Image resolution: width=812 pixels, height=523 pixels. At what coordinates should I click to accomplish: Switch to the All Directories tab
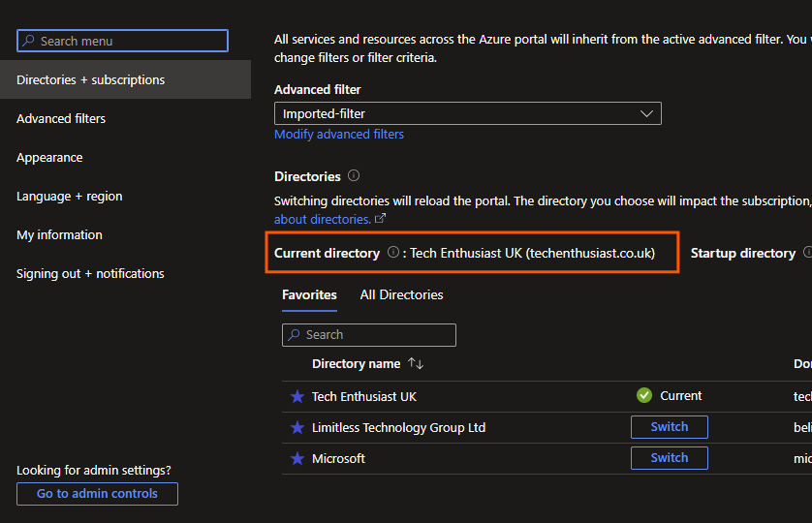point(402,294)
